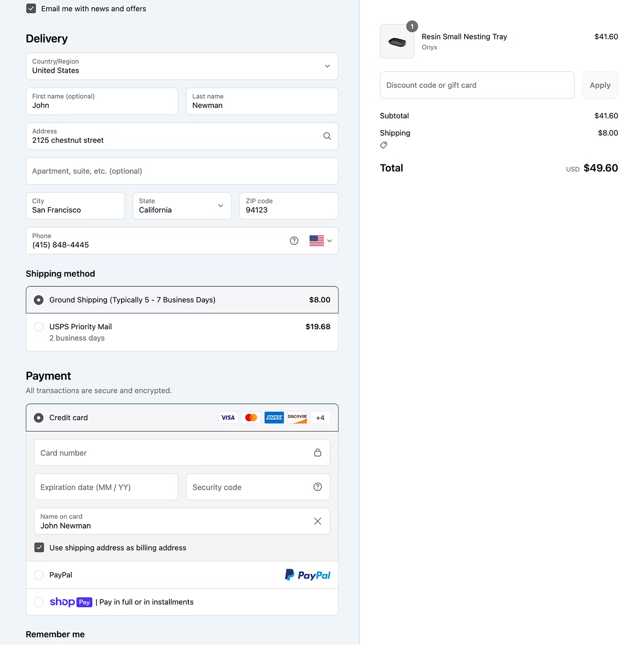The height and width of the screenshot is (645, 644).
Task: Click the security code help icon
Action: click(x=318, y=487)
